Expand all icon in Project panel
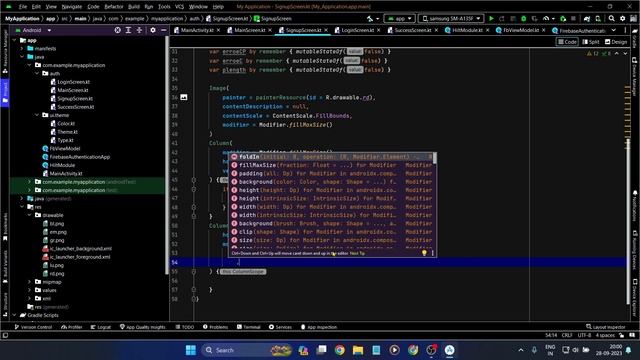640x360 pixels. (x=128, y=30)
